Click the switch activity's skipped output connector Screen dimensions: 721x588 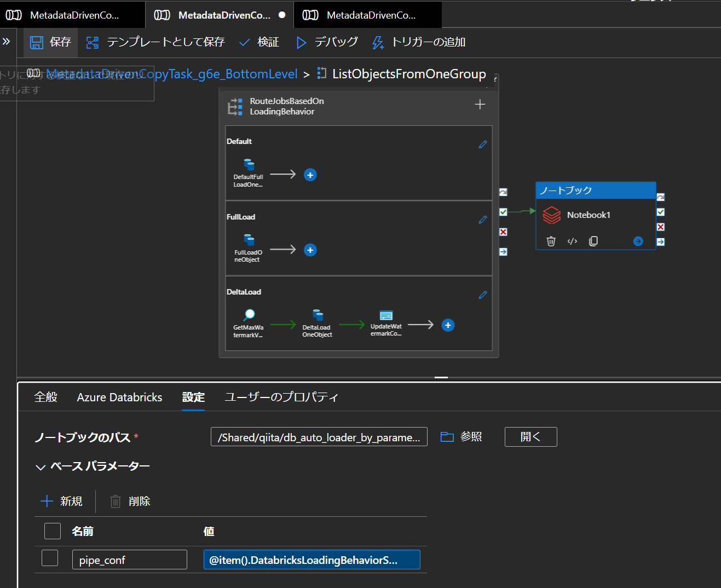tap(503, 192)
